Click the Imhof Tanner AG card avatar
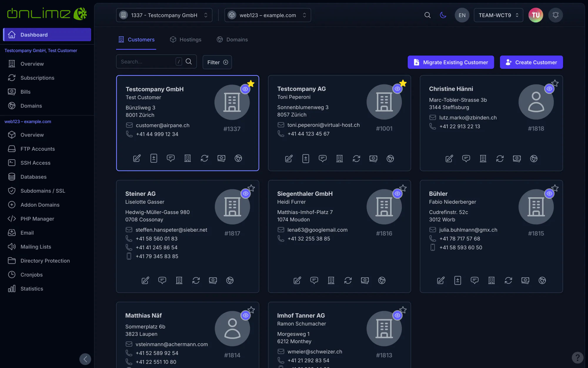Screen dimensions: 588x368 tap(384, 329)
